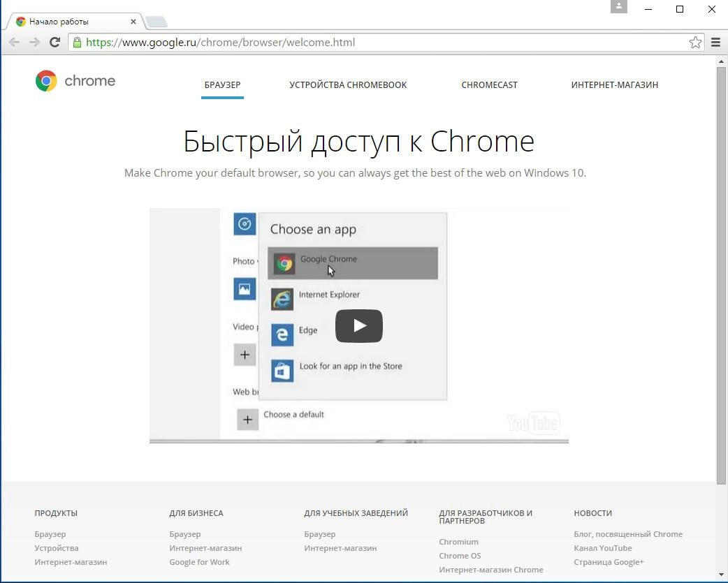Click the YouTube logo on the video

[533, 422]
